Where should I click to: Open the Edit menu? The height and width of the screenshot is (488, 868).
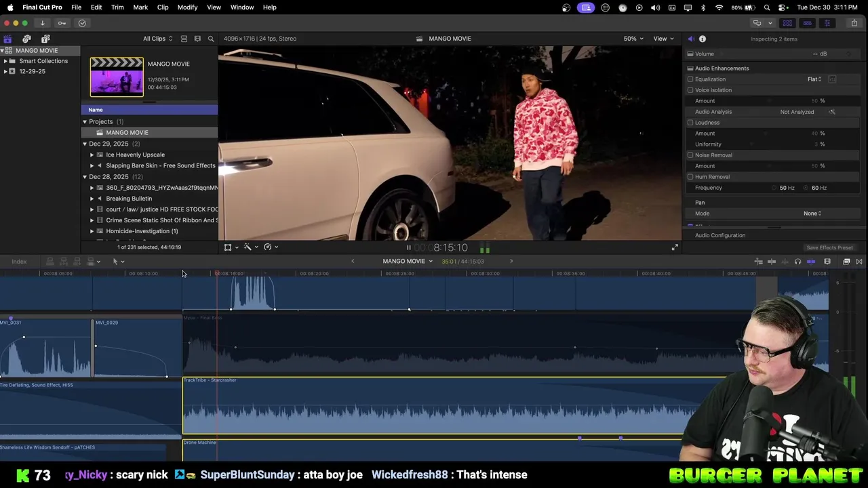pyautogui.click(x=96, y=7)
